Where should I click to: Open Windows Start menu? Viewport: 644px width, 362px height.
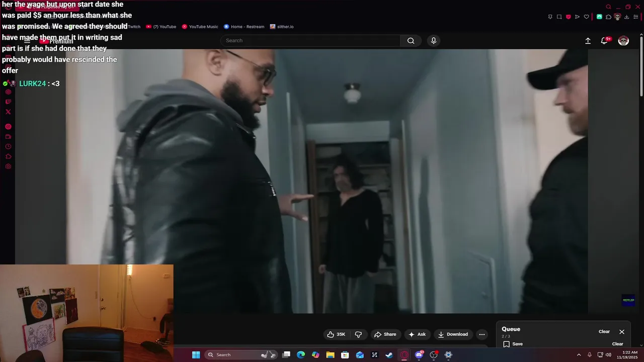196,355
